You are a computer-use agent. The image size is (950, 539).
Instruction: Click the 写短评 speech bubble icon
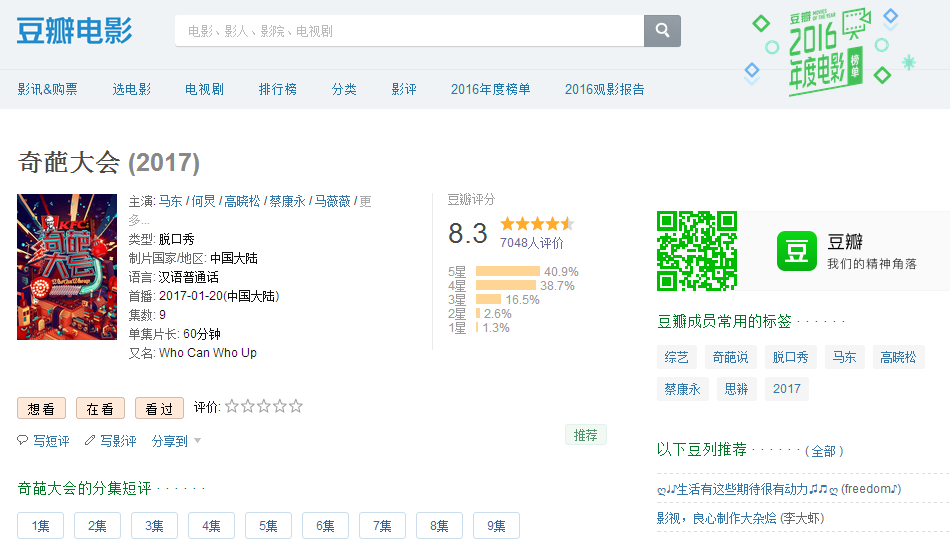22,440
